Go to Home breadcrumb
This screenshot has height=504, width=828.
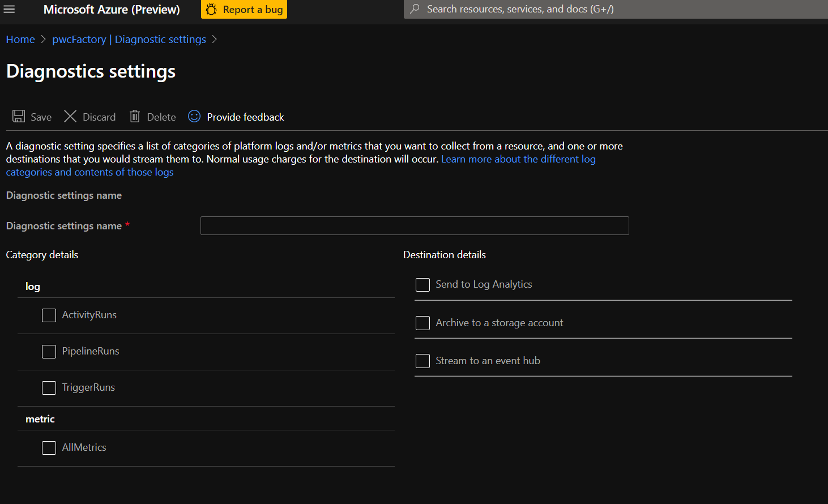20,39
